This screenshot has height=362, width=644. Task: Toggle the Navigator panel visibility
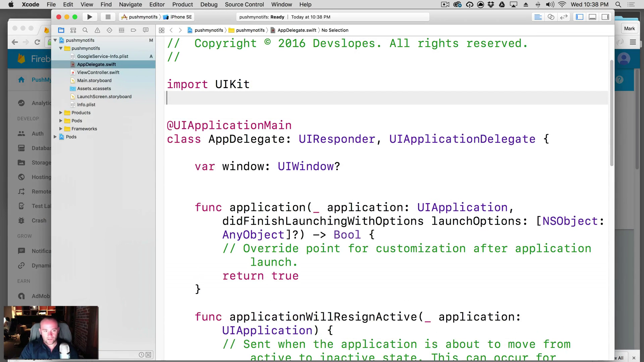580,17
